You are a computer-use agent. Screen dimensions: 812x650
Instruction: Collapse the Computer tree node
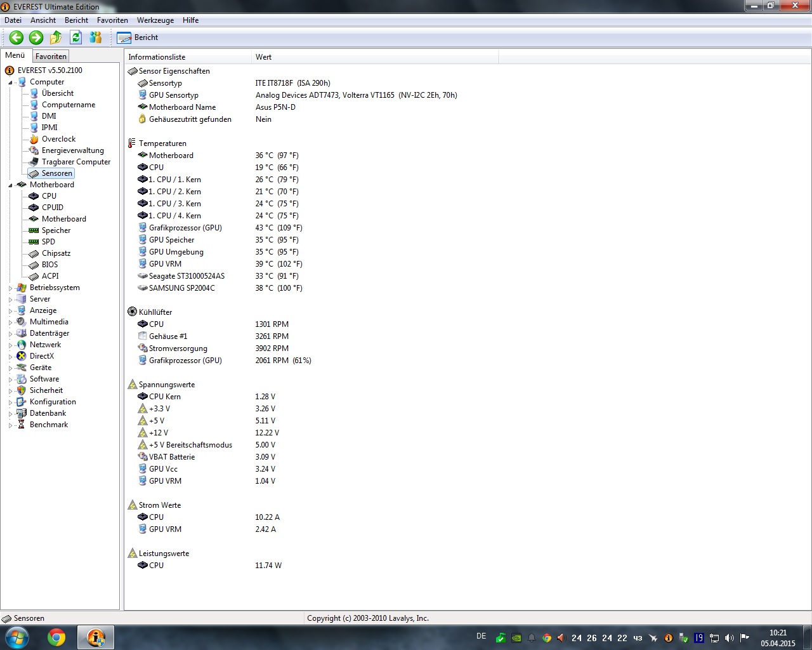[x=10, y=83]
